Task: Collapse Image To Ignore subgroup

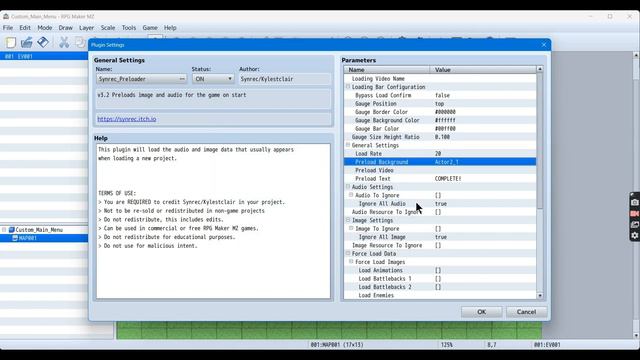Action: point(351,228)
